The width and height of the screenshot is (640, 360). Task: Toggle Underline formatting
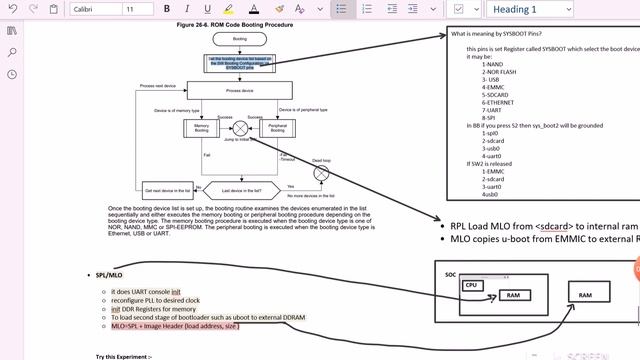point(207,9)
